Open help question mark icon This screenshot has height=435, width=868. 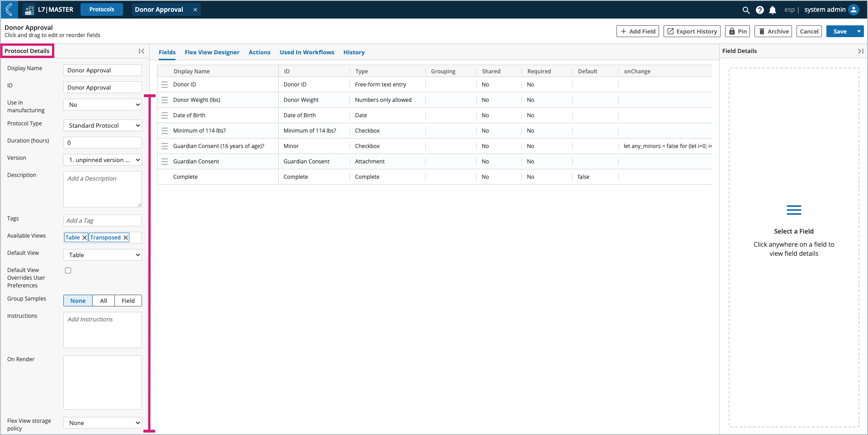pos(759,10)
